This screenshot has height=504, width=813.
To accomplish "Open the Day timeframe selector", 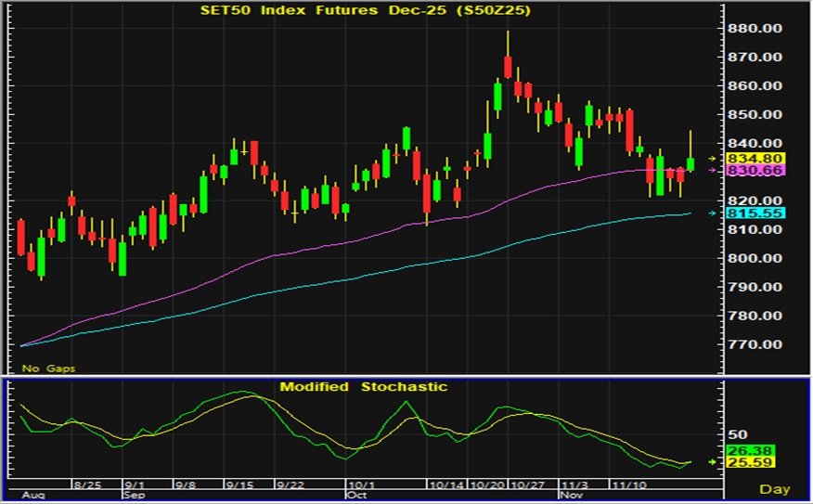I will [774, 488].
